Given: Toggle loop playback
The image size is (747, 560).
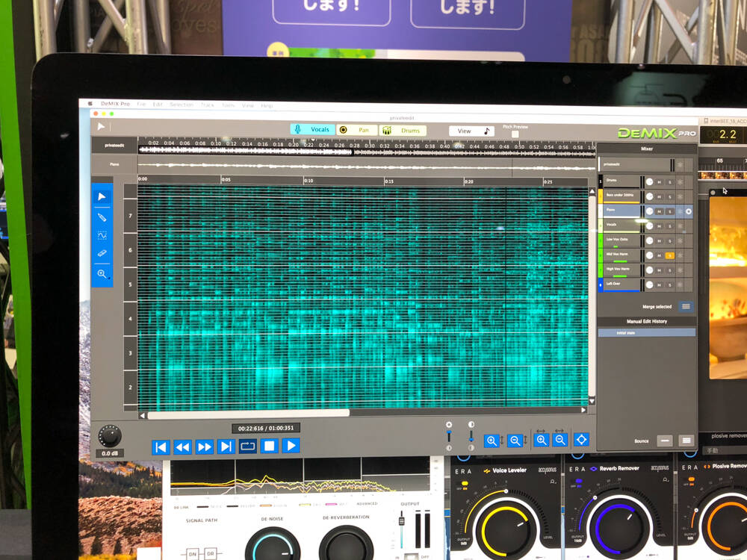Looking at the screenshot, I should click(248, 447).
